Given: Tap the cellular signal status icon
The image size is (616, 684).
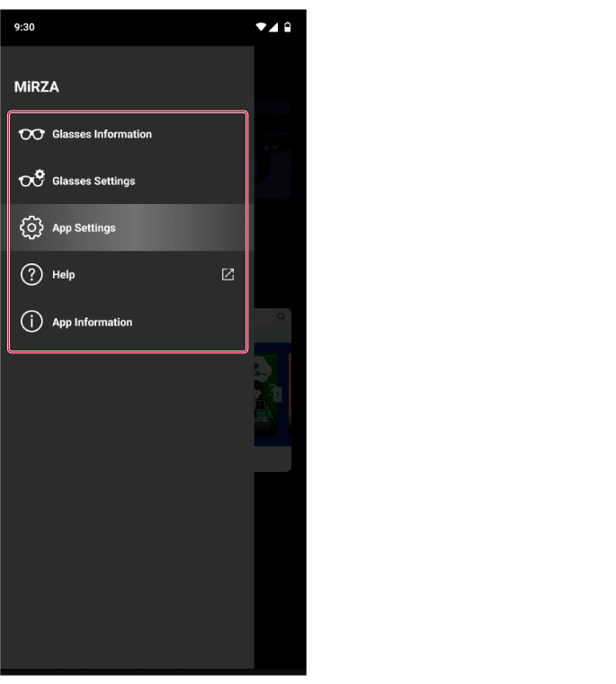Looking at the screenshot, I should [273, 28].
